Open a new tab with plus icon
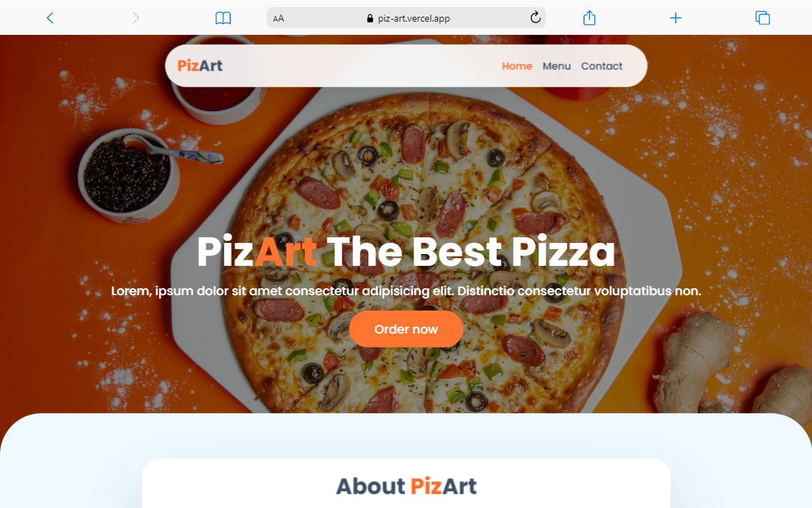The width and height of the screenshot is (812, 508). [675, 18]
